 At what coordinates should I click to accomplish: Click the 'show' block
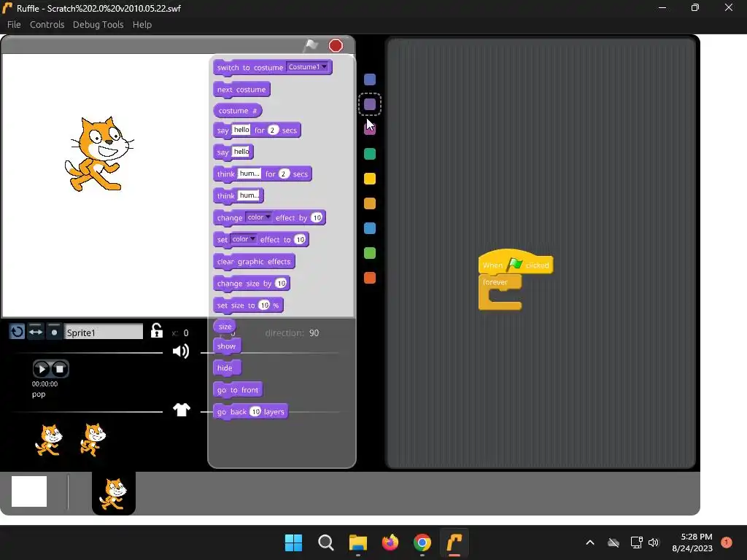pyautogui.click(x=227, y=346)
